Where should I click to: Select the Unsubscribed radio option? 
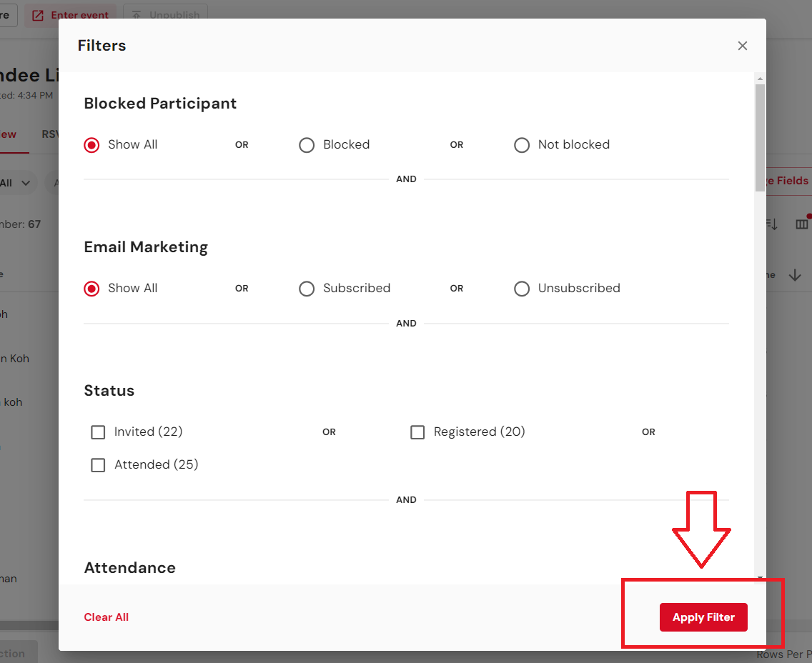click(522, 289)
